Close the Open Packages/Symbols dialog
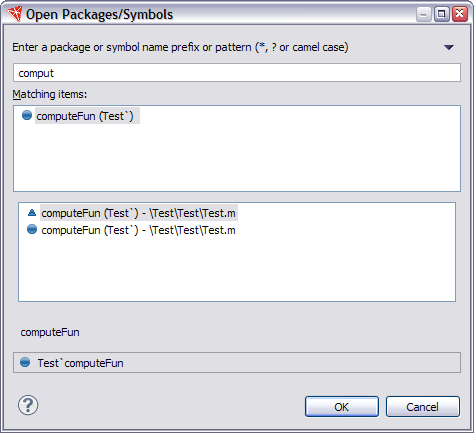The width and height of the screenshot is (474, 433). point(459,14)
